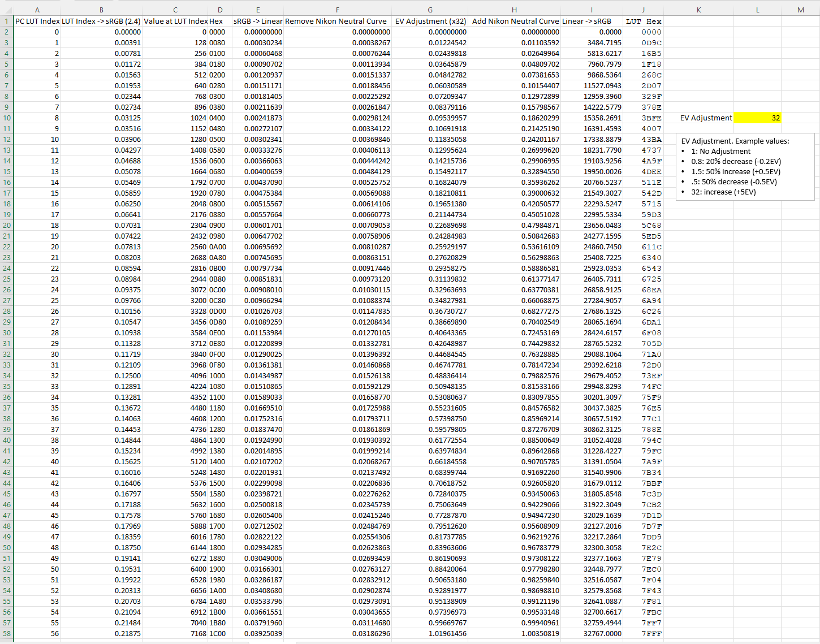This screenshot has width=820, height=644.
Task: Click cell with value 0.09539957
Action: pyautogui.click(x=430, y=118)
